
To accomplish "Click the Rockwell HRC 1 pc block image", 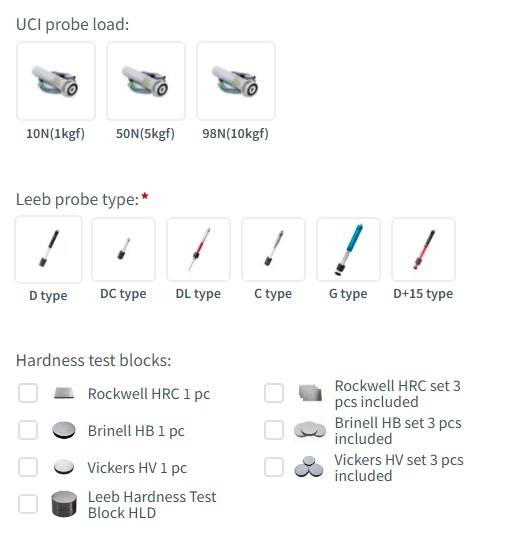I will click(64, 393).
